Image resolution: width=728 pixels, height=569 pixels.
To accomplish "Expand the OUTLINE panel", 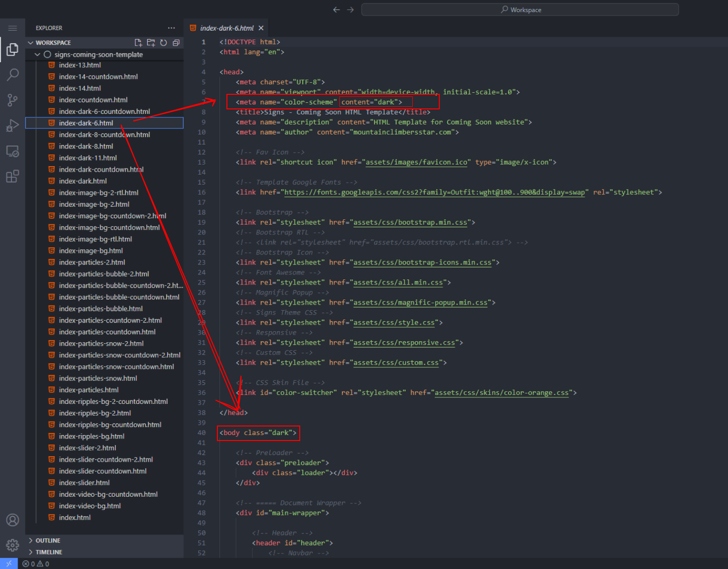I will (48, 540).
